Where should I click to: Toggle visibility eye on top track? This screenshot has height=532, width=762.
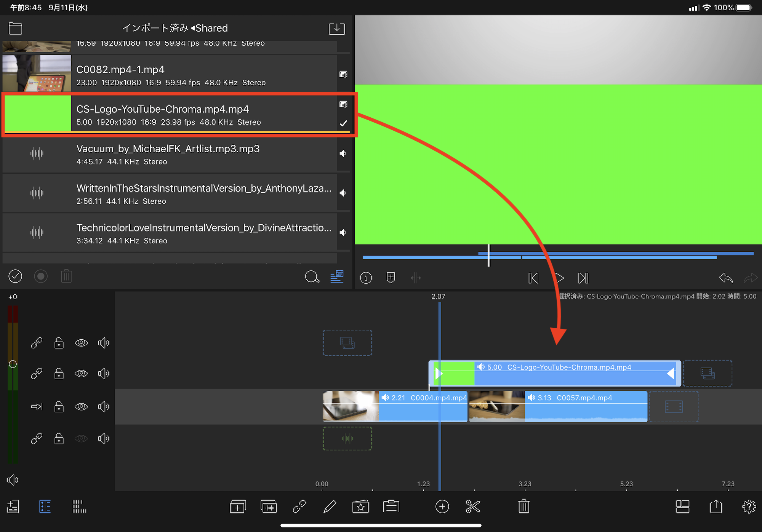pos(81,343)
